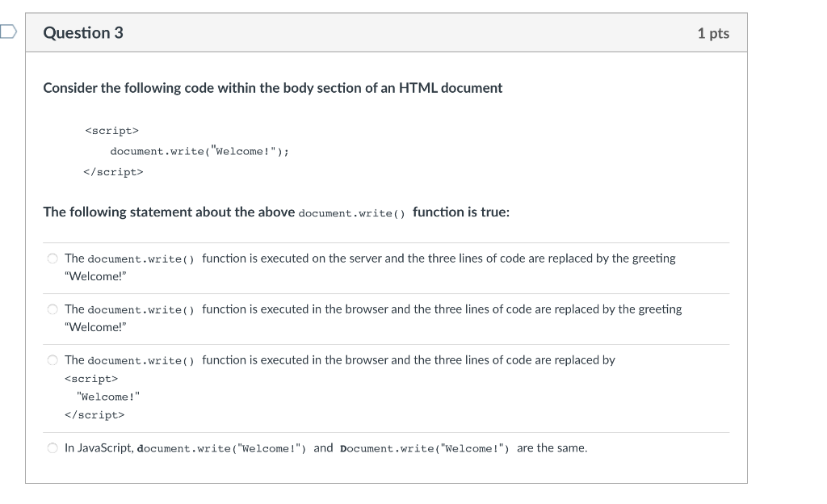Click the "Welcome!" code line inside the third answer

107,397
